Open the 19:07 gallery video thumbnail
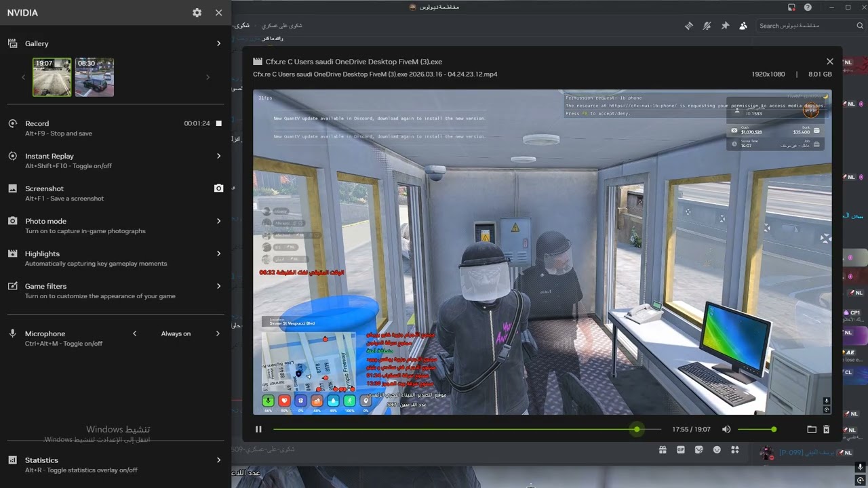Viewport: 868px width, 488px height. (x=52, y=77)
